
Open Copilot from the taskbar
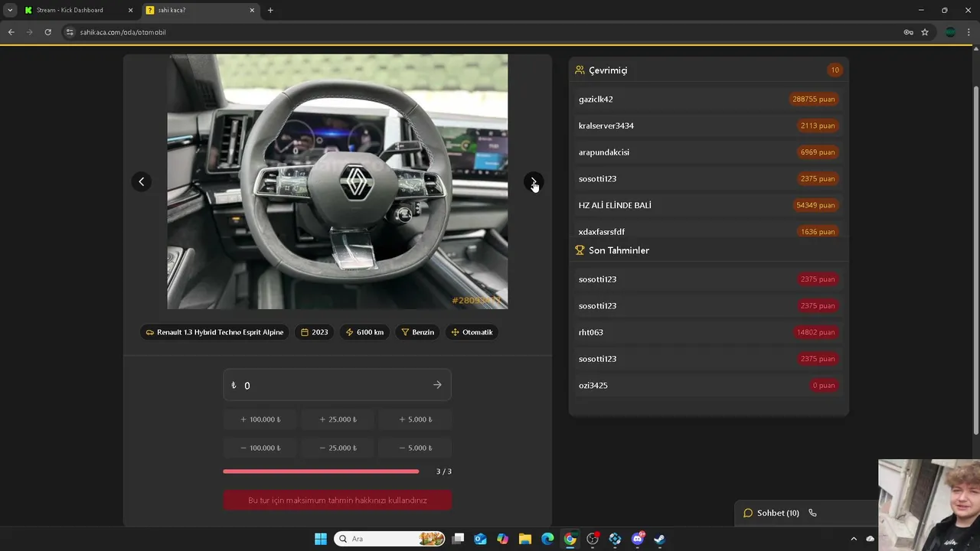[502, 539]
